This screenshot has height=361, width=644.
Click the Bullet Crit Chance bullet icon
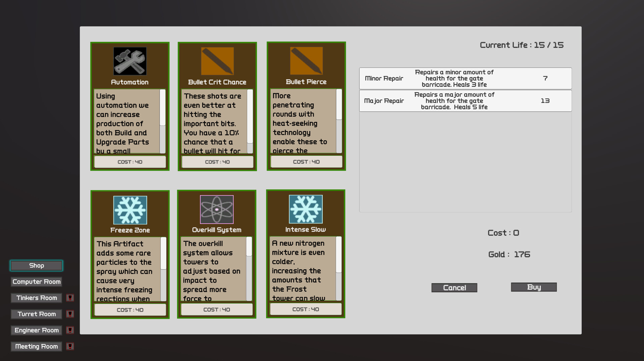pos(217,61)
